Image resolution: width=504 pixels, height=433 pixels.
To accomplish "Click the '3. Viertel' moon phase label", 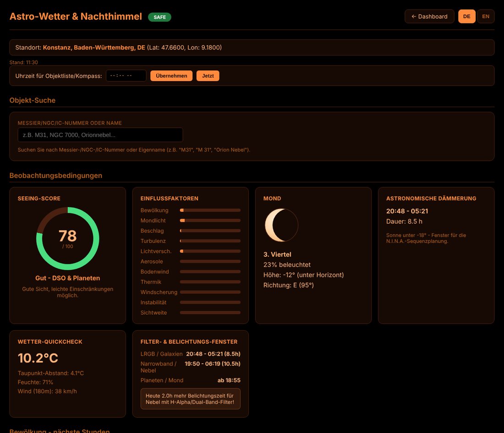I will pos(277,254).
